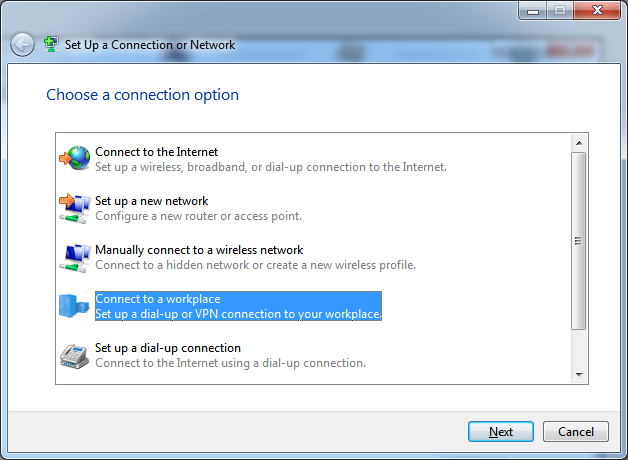
Task: Click the Manually connect to wireless network icon
Action: point(75,258)
